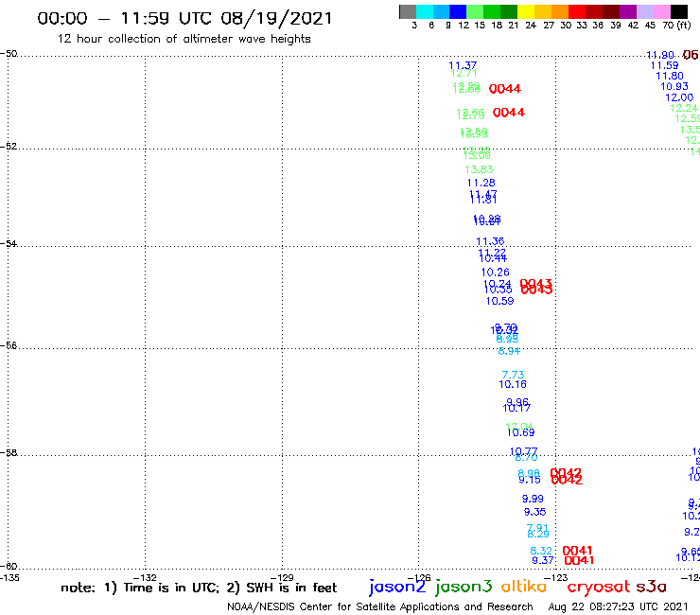Click latitude axis label -54

[x=9, y=244]
